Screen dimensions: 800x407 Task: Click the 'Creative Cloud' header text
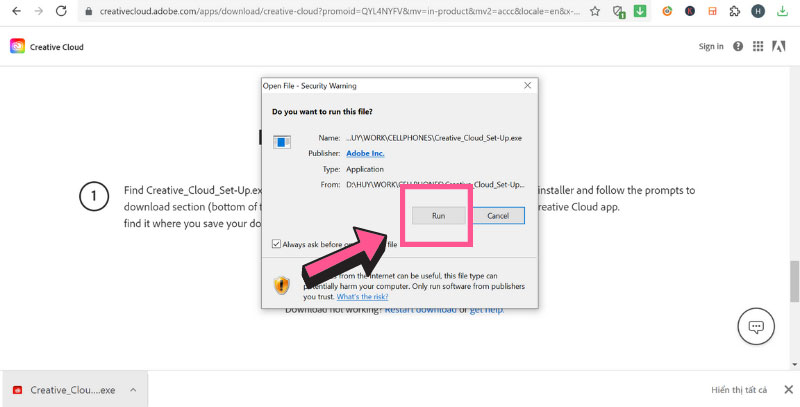coord(57,47)
